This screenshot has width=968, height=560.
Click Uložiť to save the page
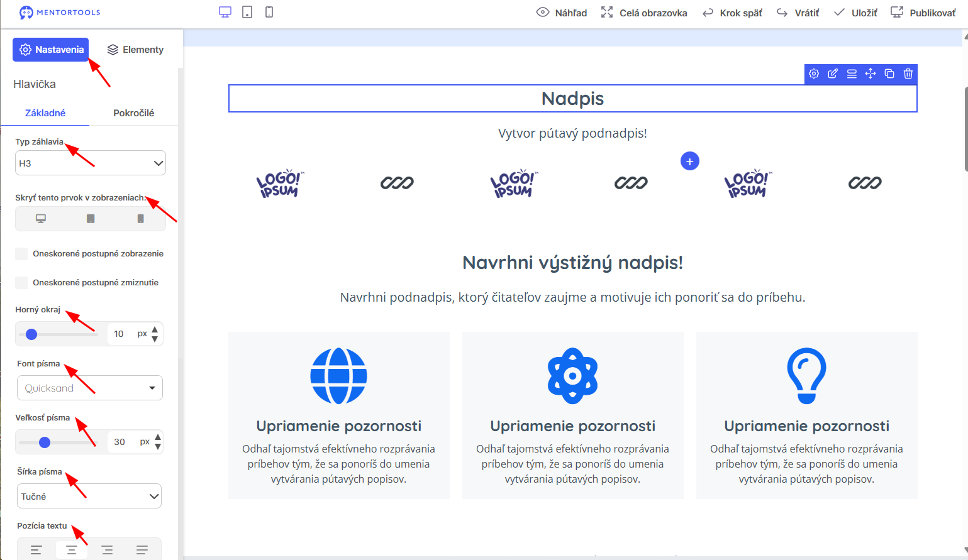855,13
